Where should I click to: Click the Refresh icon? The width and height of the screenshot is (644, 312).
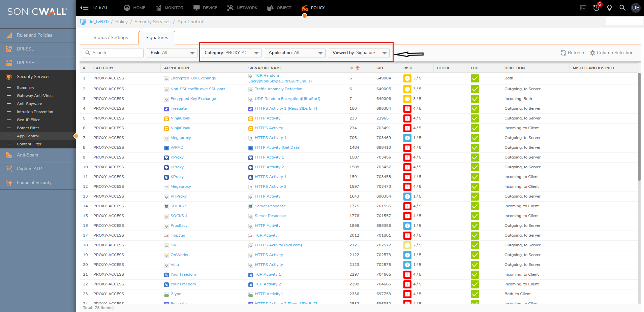[563, 53]
